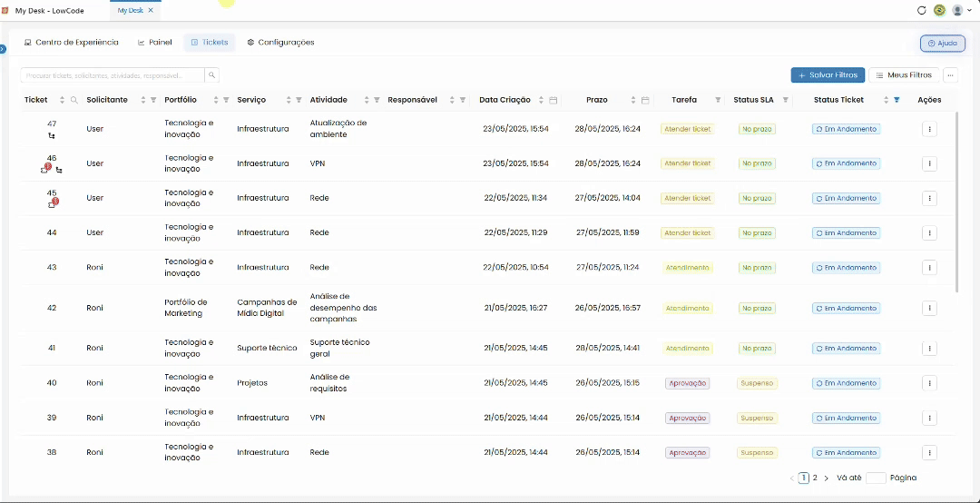Sort by the Portfólio column
980x503 pixels.
coord(216,100)
